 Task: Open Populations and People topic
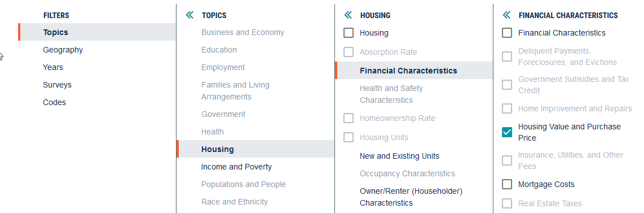pos(244,184)
